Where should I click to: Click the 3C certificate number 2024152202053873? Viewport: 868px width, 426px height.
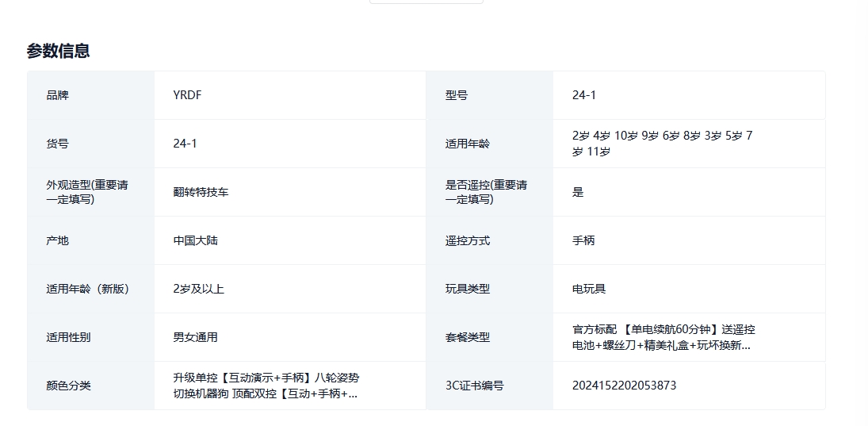pos(624,386)
